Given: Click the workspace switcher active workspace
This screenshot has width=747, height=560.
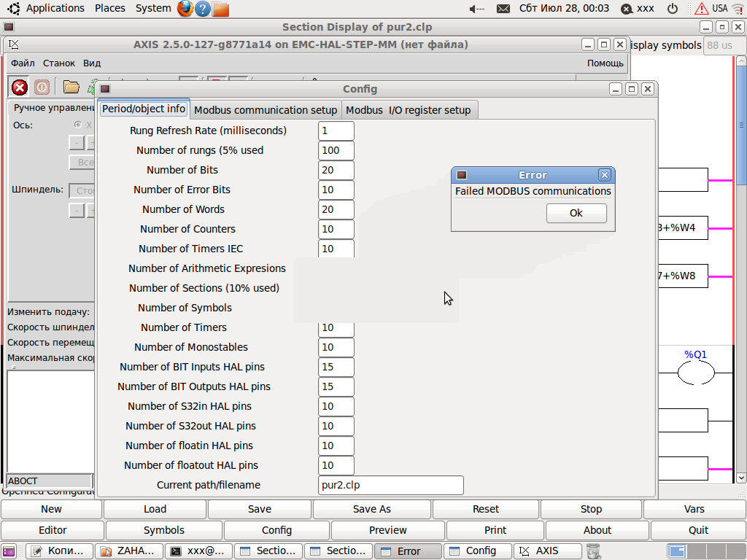Looking at the screenshot, I should [x=676, y=551].
